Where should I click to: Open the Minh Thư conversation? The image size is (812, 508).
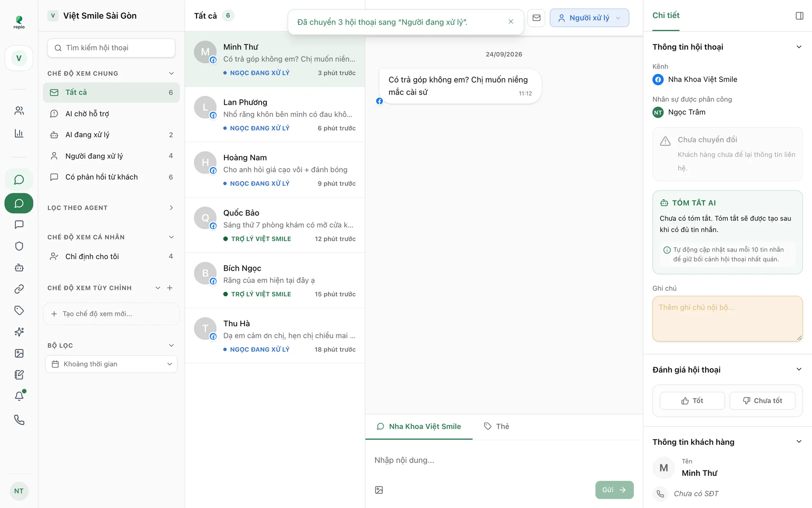(x=275, y=59)
